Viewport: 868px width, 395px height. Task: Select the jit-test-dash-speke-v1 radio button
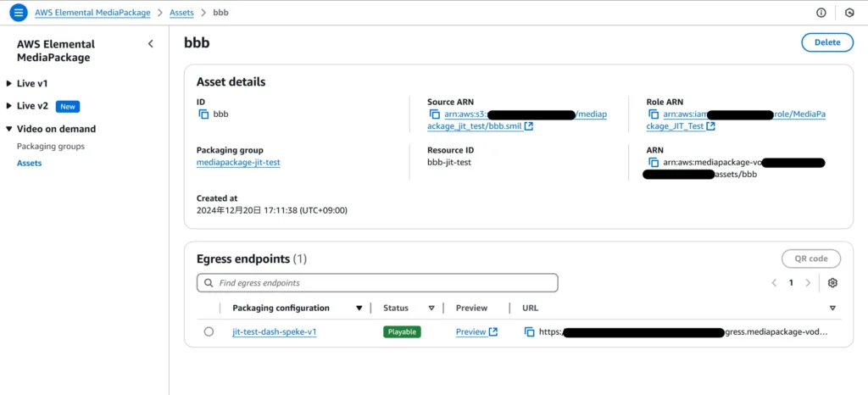coord(209,332)
